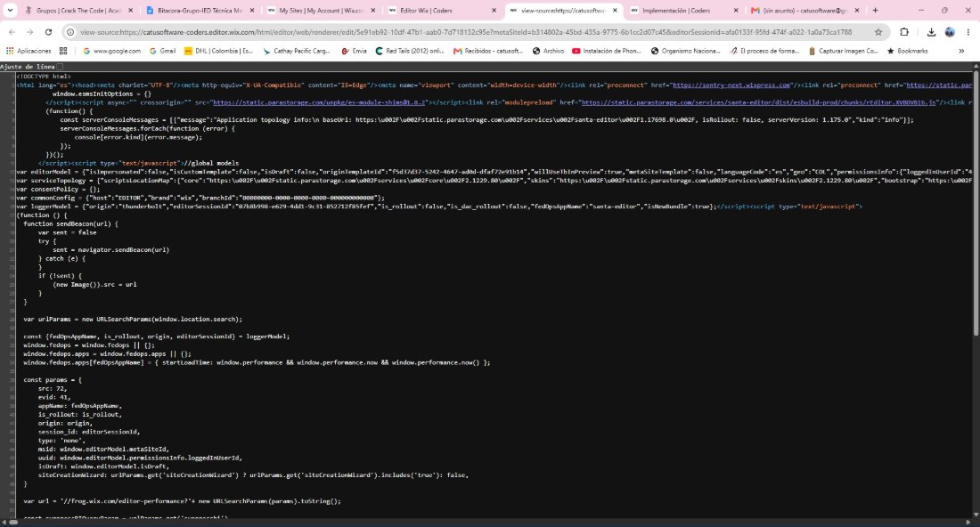This screenshot has height=527, width=980.
Task: Click the vertical scrollbar thumb
Action: (976, 202)
